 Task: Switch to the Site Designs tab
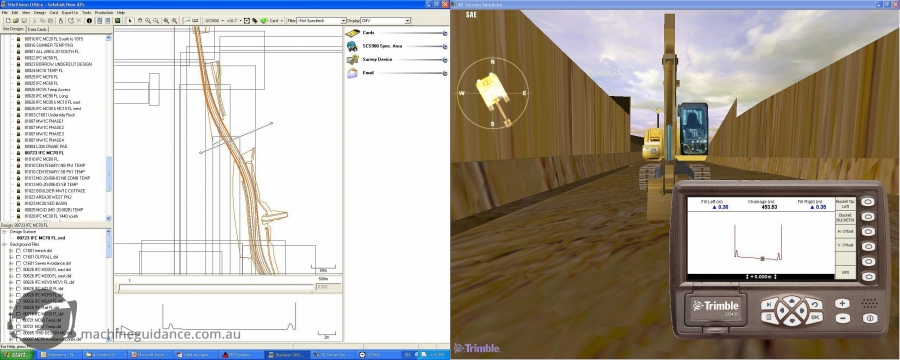click(x=13, y=29)
